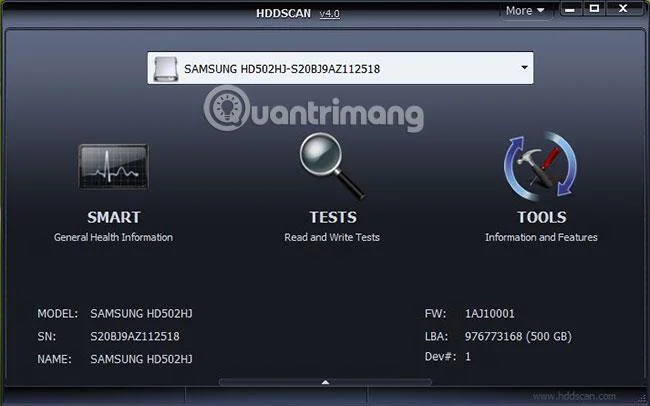The height and width of the screenshot is (406, 650).
Task: Click the v4.0 version link
Action: click(x=330, y=14)
